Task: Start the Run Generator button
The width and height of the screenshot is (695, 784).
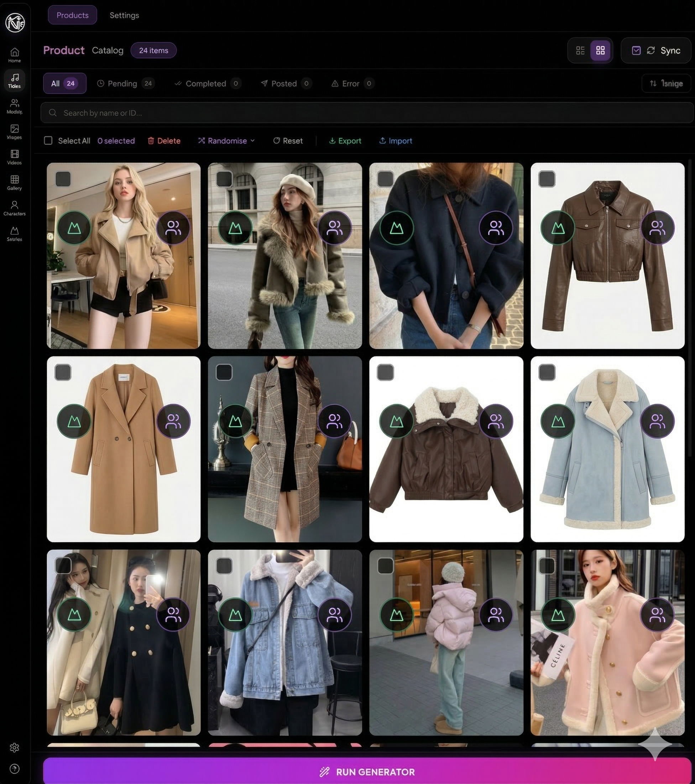Action: coord(367,771)
